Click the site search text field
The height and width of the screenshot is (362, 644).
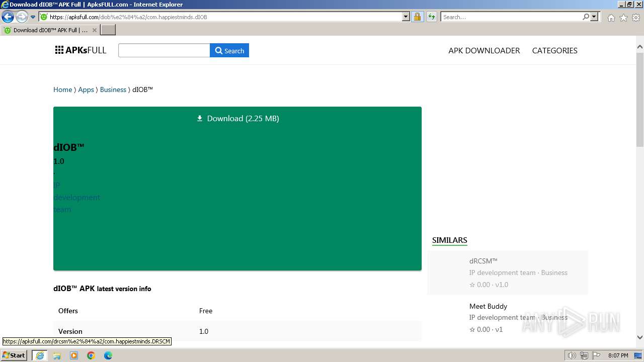(164, 50)
